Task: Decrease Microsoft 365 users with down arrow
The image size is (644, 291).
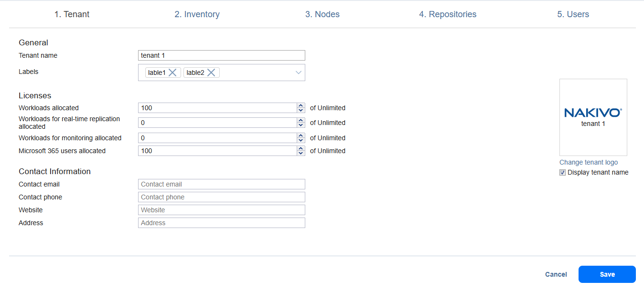Action: [x=301, y=153]
